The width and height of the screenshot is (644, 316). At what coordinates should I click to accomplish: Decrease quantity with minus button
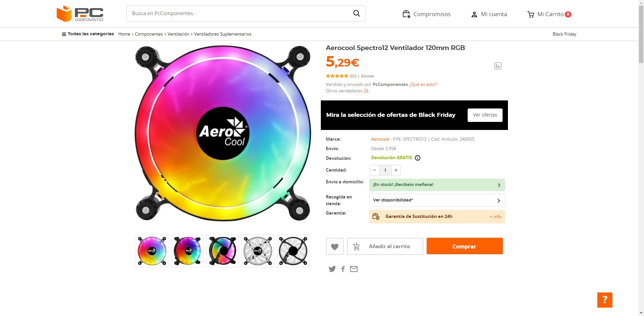point(375,170)
